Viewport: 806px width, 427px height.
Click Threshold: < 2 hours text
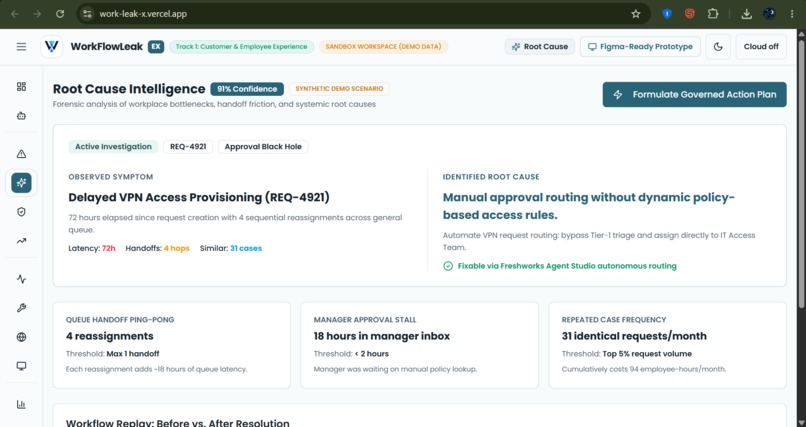click(351, 354)
